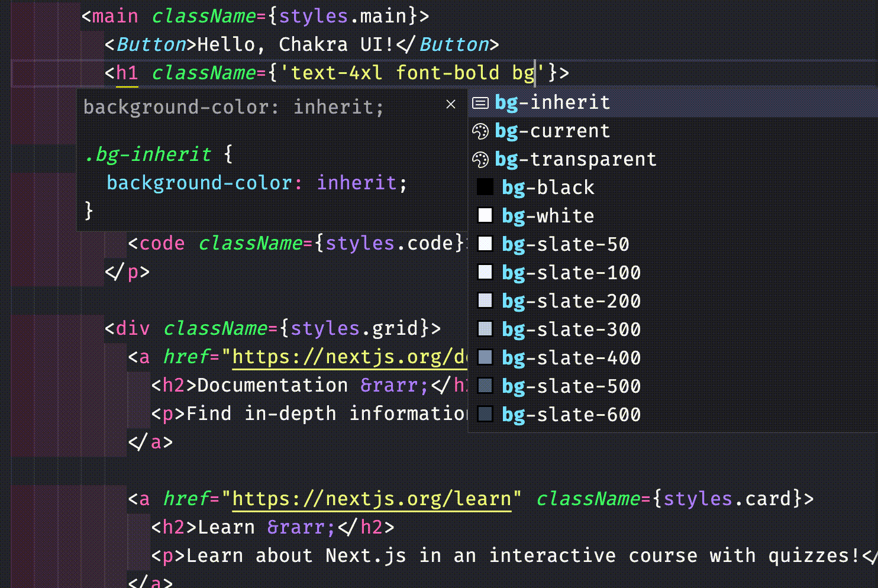Image resolution: width=878 pixels, height=588 pixels.
Task: Click the swatch next to bg-slate-50
Action: click(485, 244)
